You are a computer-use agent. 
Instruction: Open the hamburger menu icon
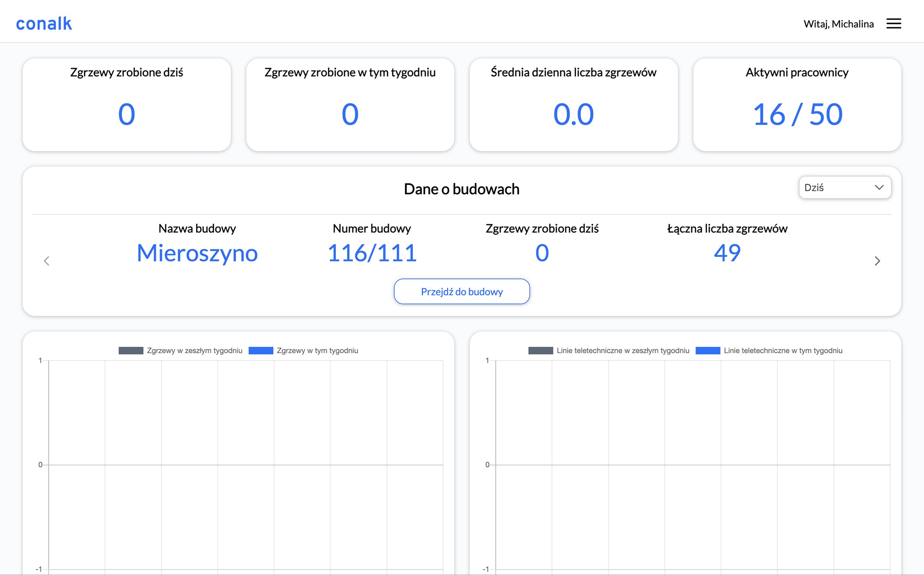tap(893, 24)
